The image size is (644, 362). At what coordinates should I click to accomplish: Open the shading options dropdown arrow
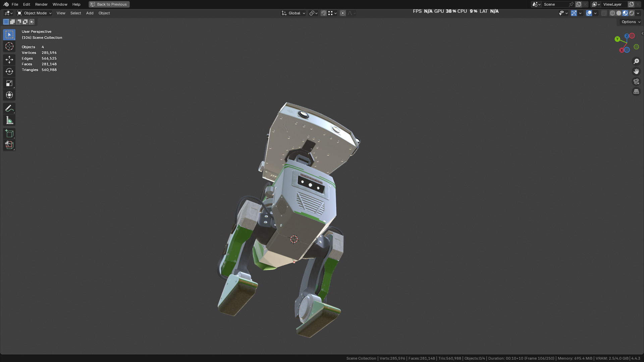coord(638,13)
